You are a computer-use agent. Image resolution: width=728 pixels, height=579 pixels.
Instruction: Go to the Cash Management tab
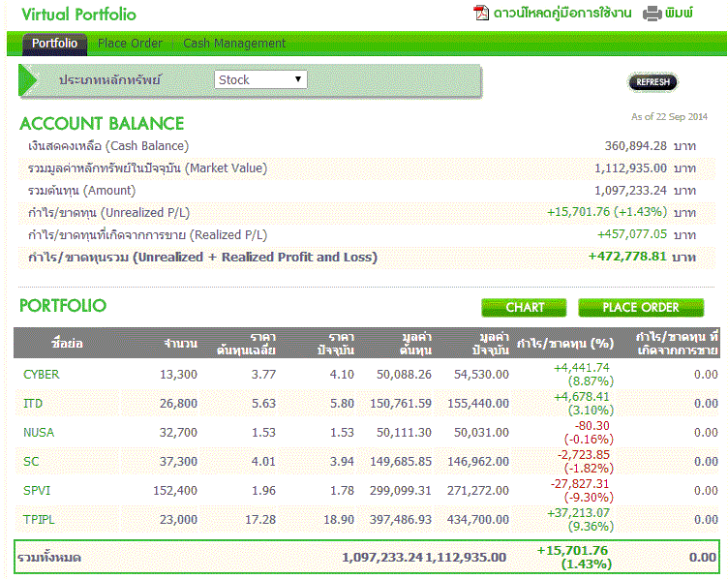[x=234, y=44]
